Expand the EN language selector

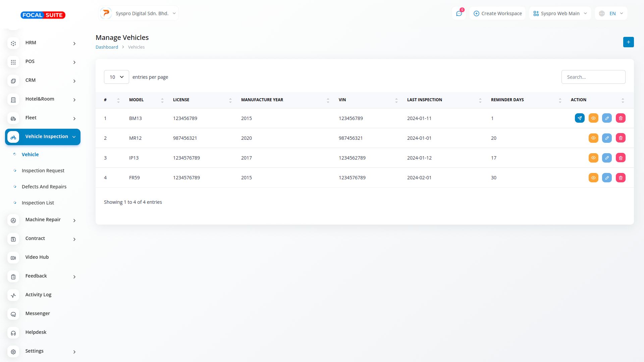point(611,13)
